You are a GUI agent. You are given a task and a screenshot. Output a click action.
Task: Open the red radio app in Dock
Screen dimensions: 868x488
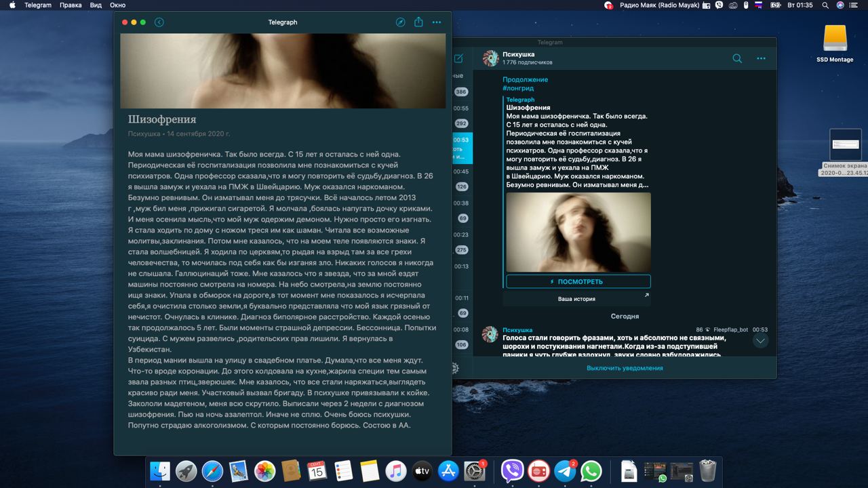click(x=539, y=471)
